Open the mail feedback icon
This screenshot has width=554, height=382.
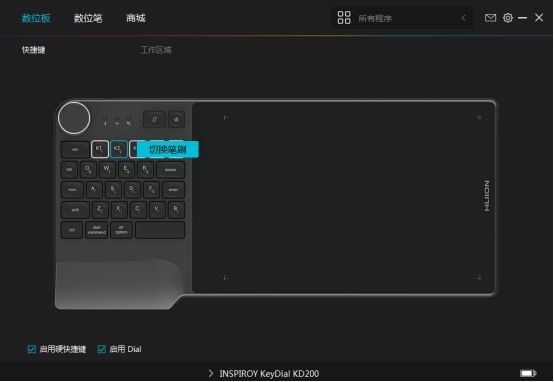point(490,18)
